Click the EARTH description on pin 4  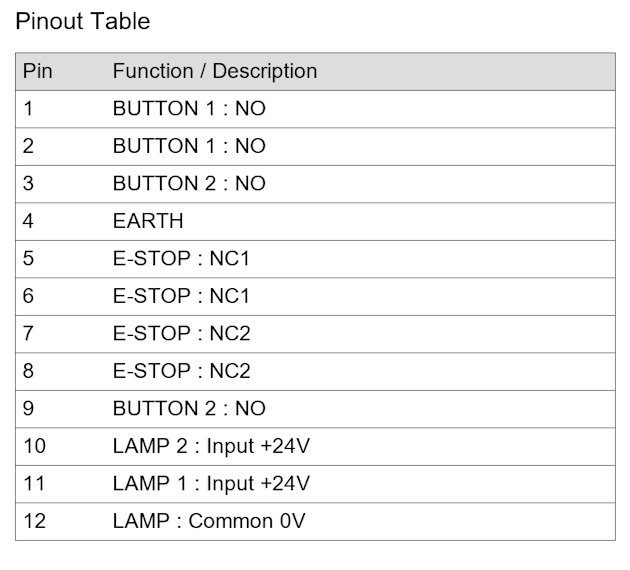(x=148, y=221)
